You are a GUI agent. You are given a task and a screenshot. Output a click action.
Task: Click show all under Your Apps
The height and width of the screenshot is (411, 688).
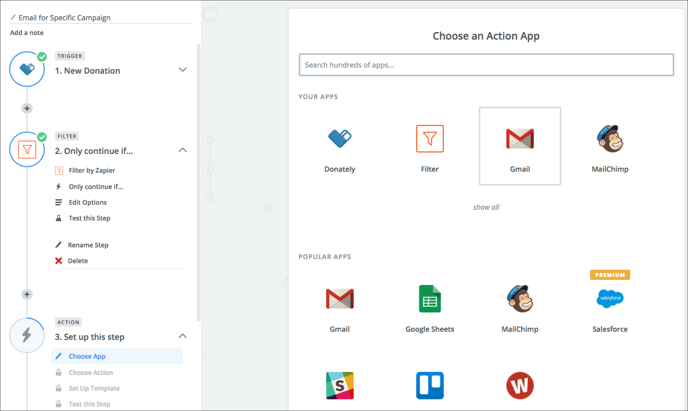(x=486, y=207)
